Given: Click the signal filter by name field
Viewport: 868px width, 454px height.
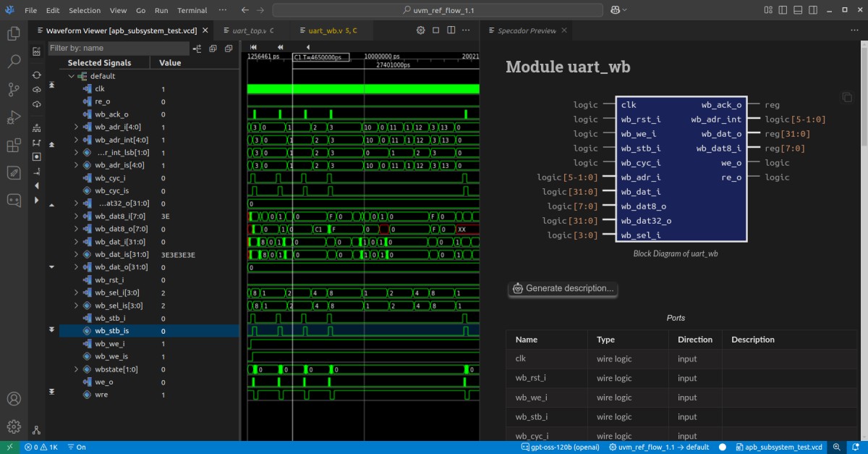Looking at the screenshot, I should pyautogui.click(x=119, y=48).
